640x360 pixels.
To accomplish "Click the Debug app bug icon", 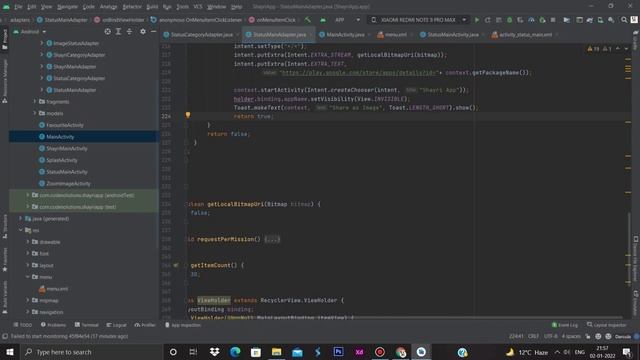I will click(509, 20).
